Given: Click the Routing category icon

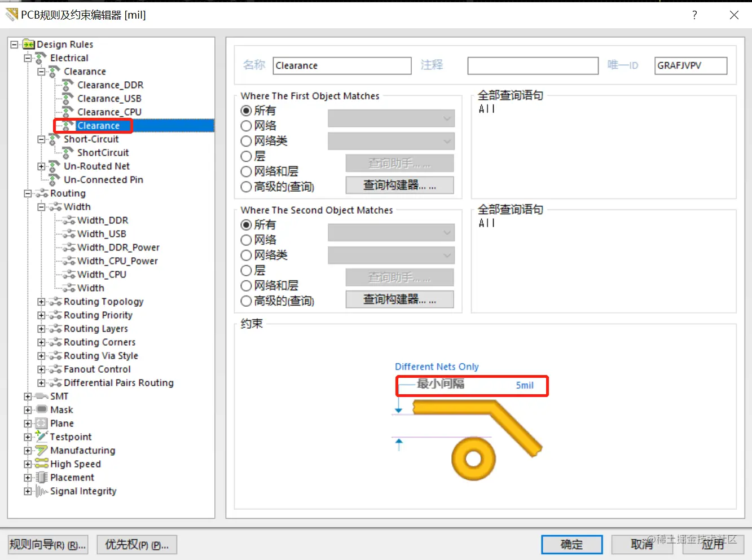Looking at the screenshot, I should (x=42, y=193).
